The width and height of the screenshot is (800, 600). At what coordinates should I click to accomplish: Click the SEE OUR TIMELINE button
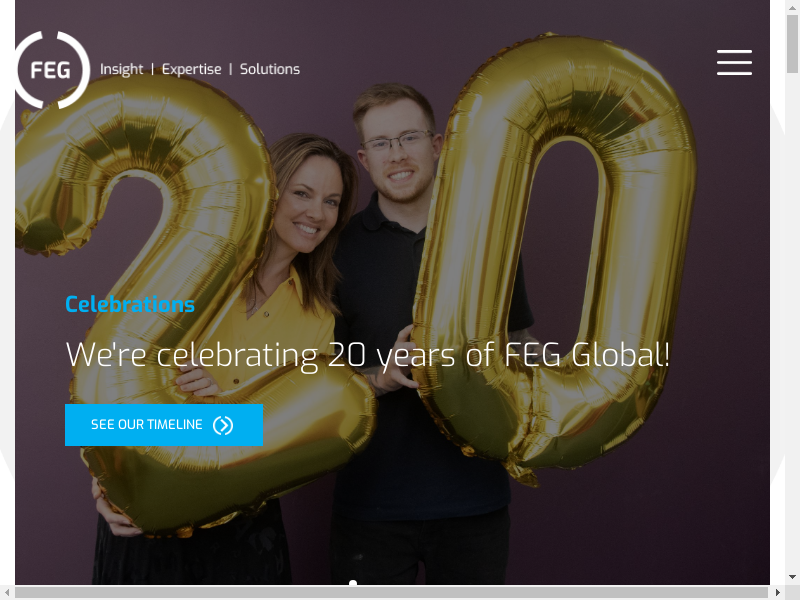(164, 425)
